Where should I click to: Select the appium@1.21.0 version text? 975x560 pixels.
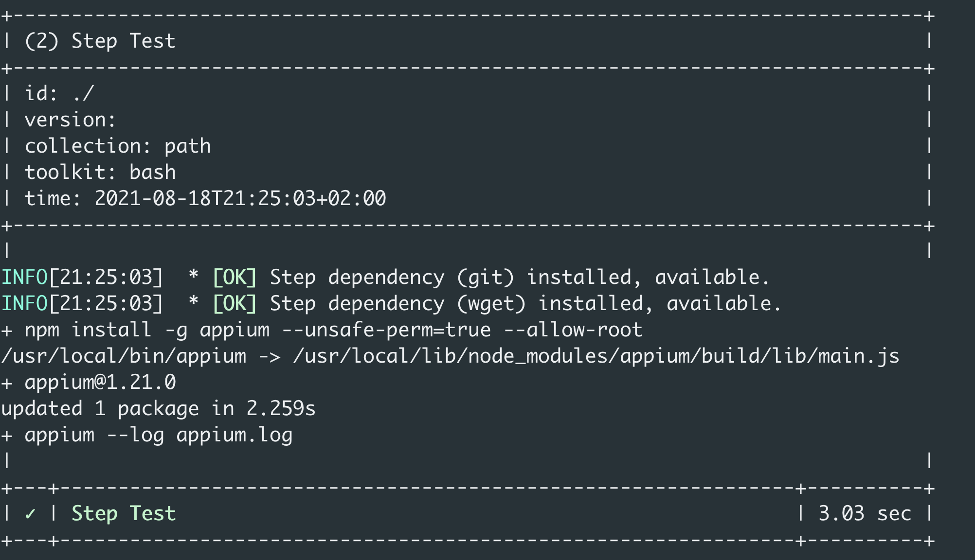point(100,382)
